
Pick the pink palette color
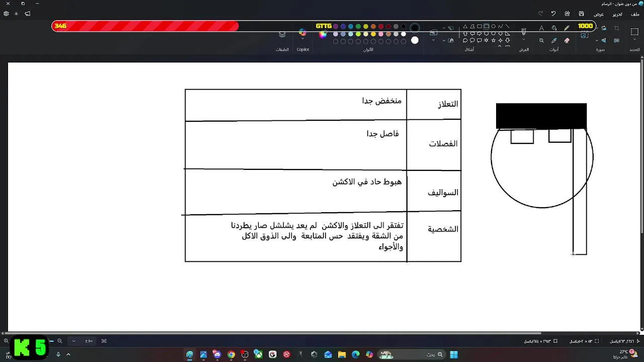(x=381, y=34)
